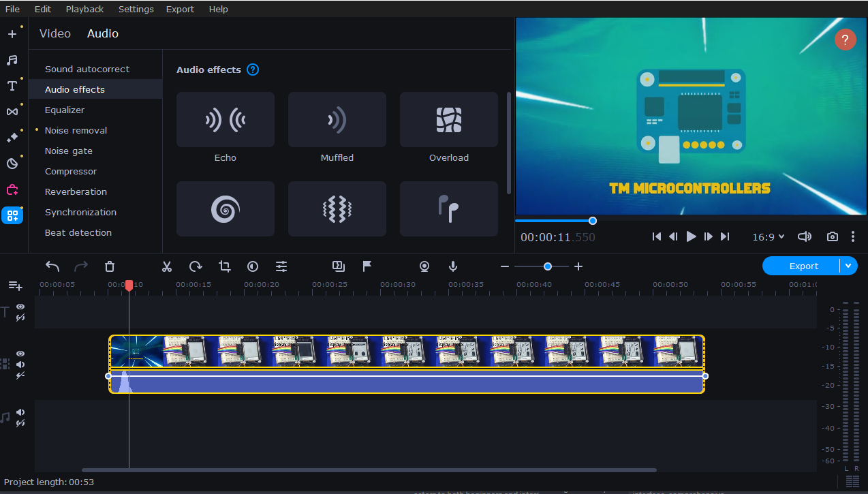Open the Playback menu
Viewport: 868px width, 494px height.
pos(84,9)
